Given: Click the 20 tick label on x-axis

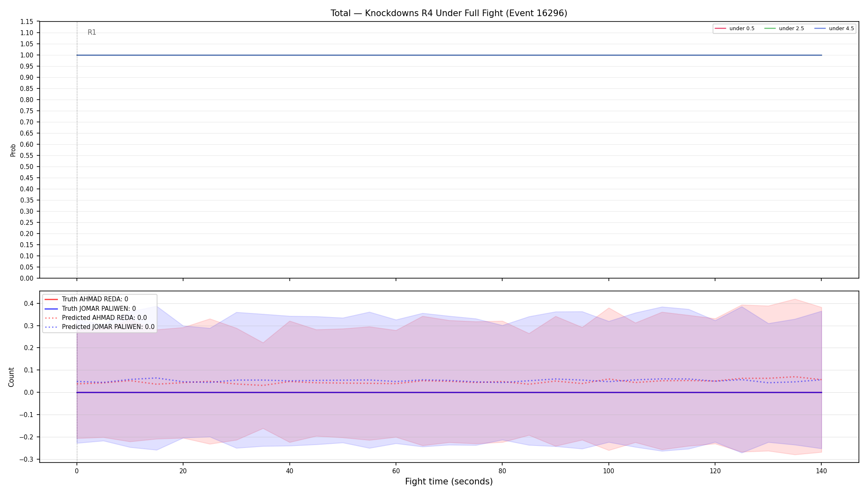Looking at the screenshot, I should click(183, 471).
